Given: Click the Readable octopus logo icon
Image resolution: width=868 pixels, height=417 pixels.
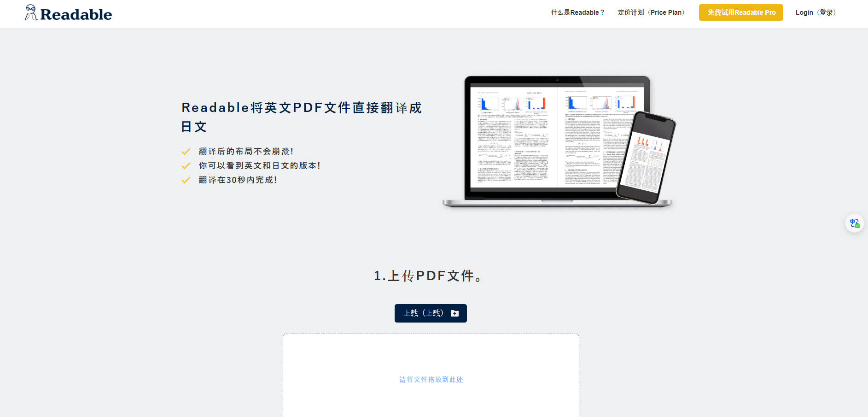Looking at the screenshot, I should (30, 12).
